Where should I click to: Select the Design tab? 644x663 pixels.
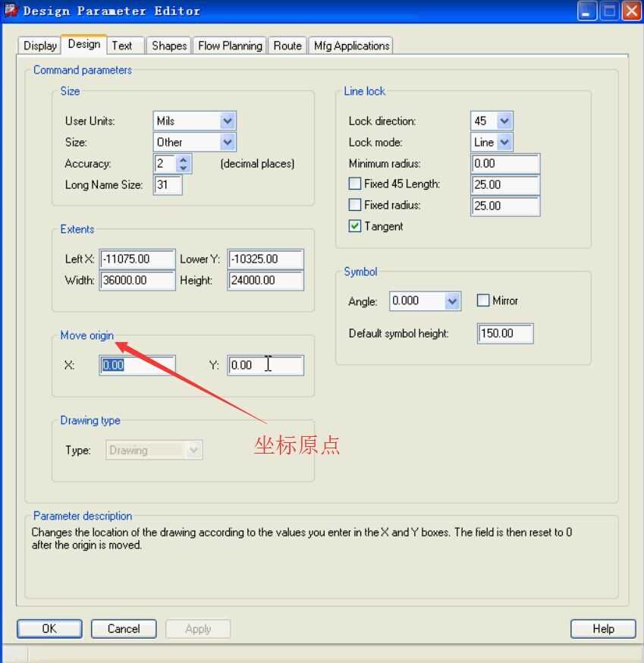pos(84,44)
